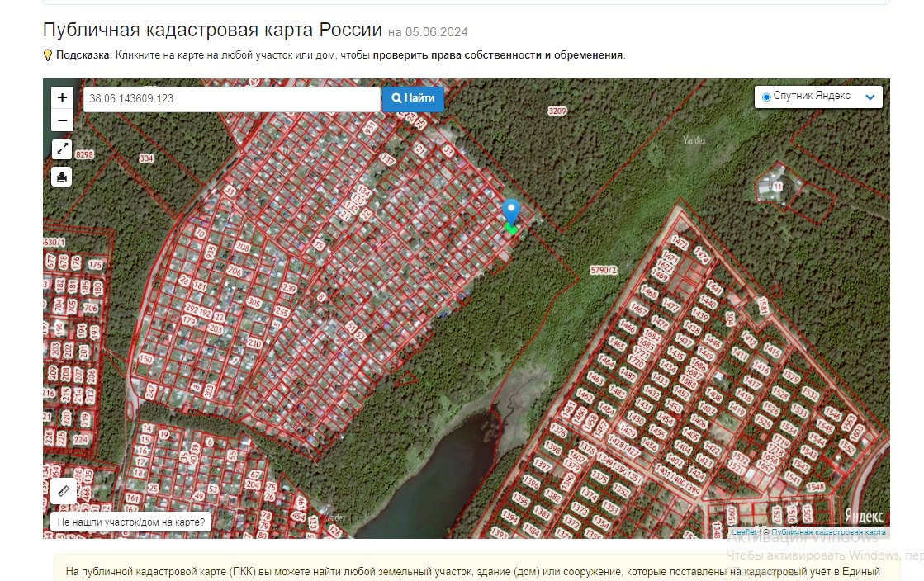This screenshot has height=581, width=924.
Task: Click parcel labeled 334 on map
Action: click(x=146, y=158)
